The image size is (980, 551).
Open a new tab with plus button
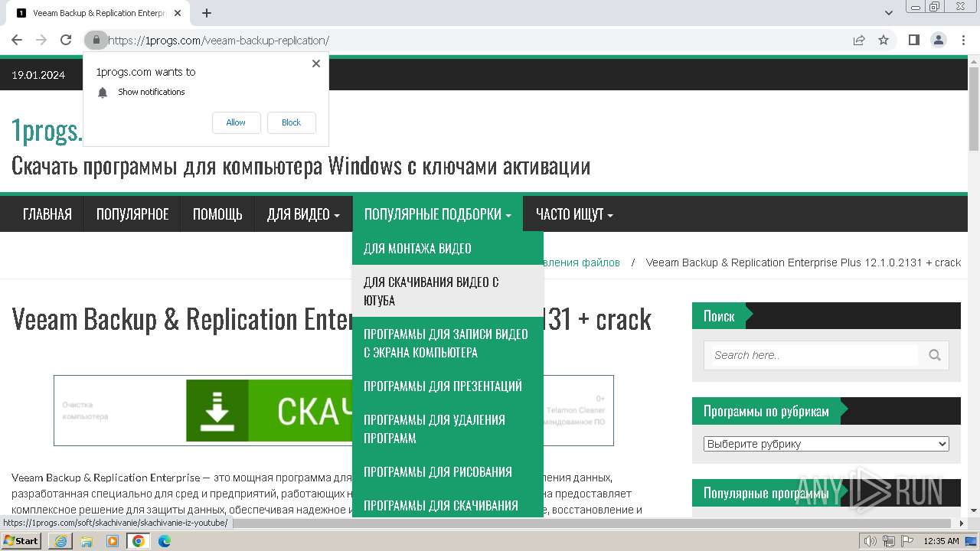click(207, 13)
